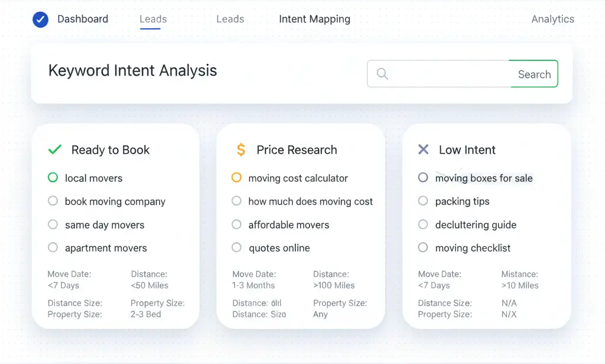Open the Leads tab without underline
This screenshot has height=364, width=605.
point(230,19)
